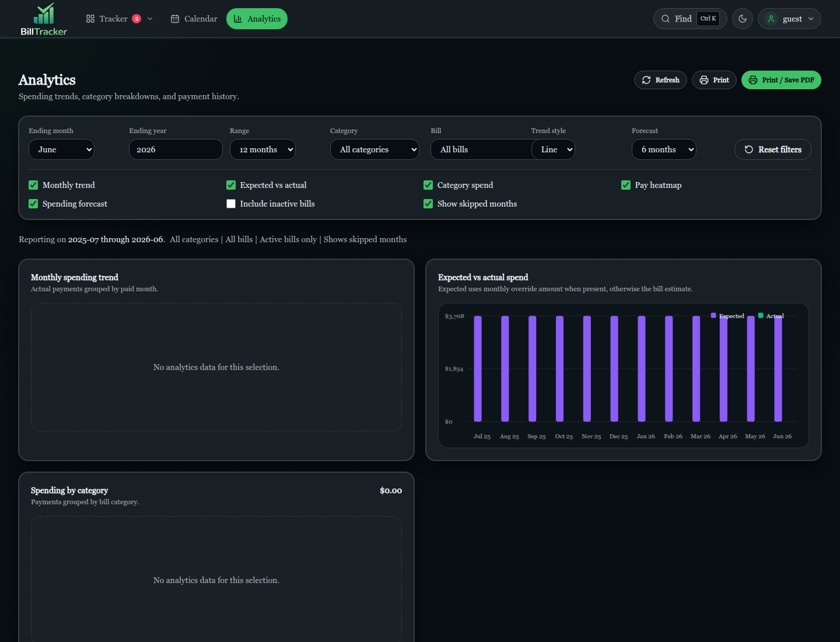Click the Ending year input field

click(176, 149)
